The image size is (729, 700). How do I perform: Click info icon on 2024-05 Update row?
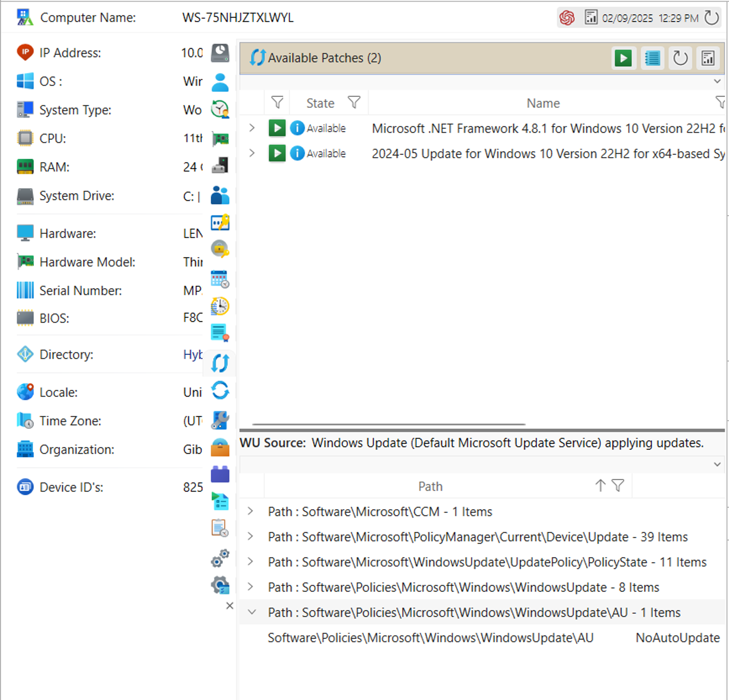coord(297,153)
